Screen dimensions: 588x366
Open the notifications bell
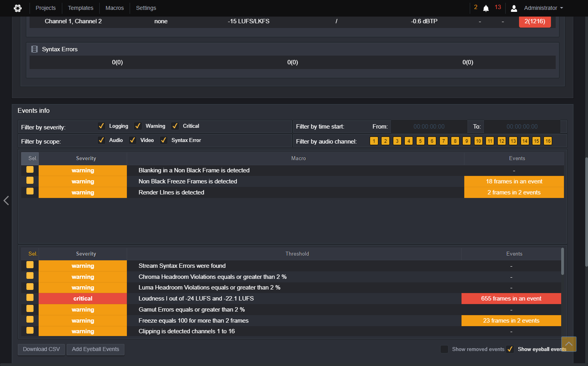click(x=486, y=8)
